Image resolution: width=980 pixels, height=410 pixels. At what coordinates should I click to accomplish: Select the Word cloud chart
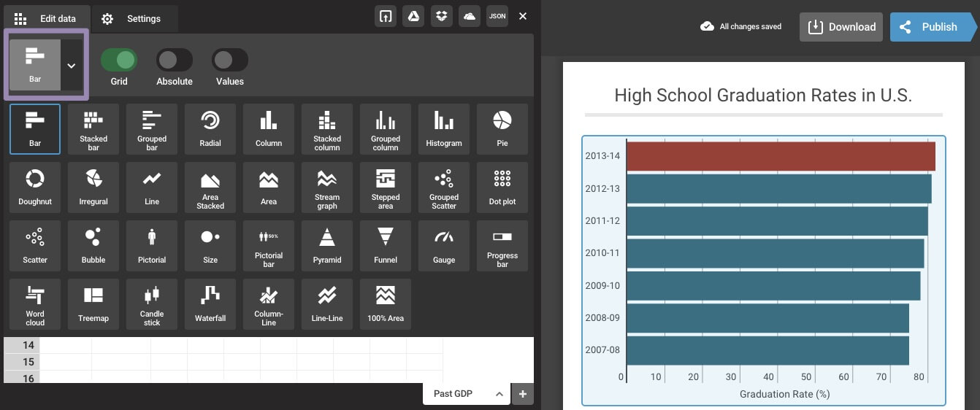pyautogui.click(x=35, y=304)
